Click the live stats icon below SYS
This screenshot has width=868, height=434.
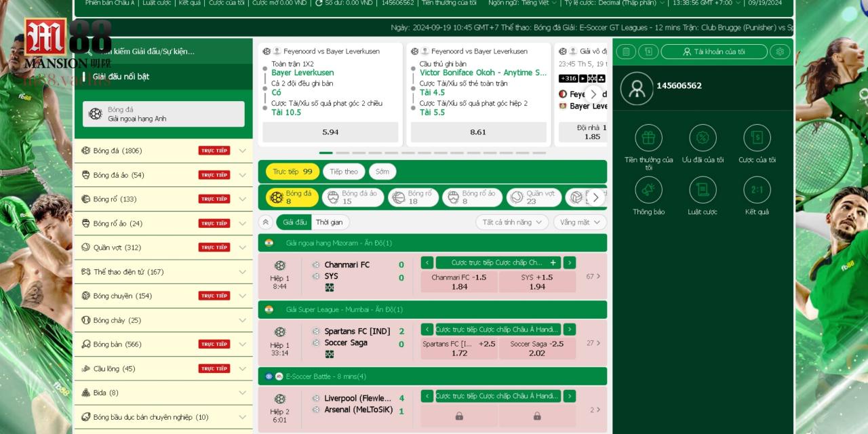(330, 288)
